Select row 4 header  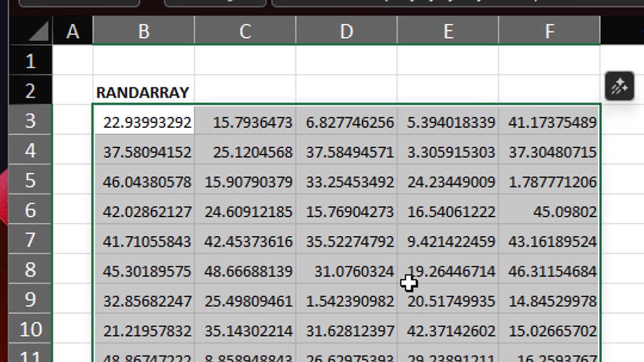coord(31,150)
